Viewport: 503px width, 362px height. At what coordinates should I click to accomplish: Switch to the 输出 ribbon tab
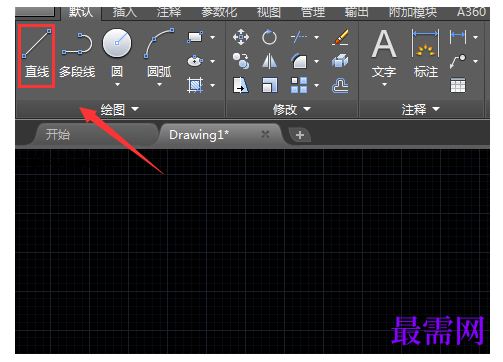[357, 13]
